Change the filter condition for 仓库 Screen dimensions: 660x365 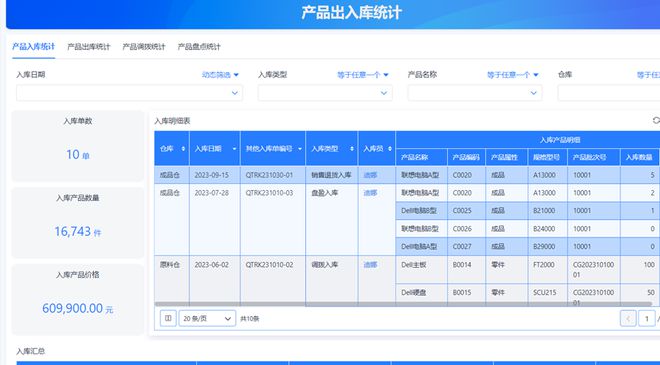click(x=648, y=75)
